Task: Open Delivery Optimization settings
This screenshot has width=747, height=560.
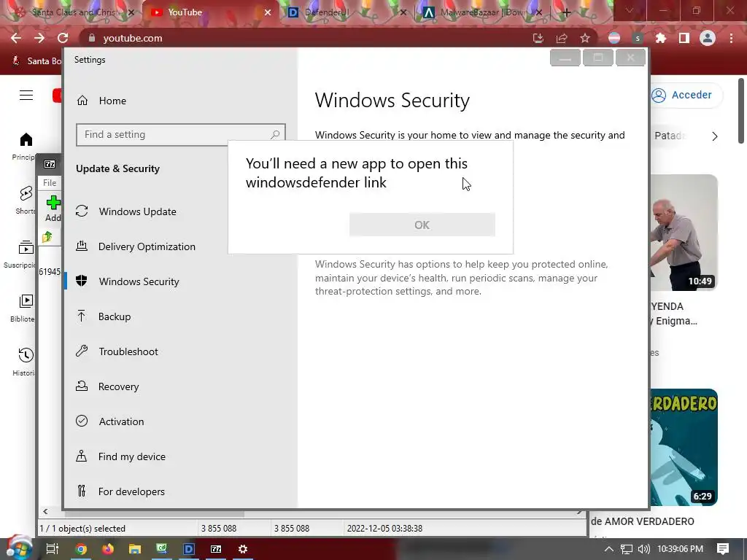Action: [147, 246]
